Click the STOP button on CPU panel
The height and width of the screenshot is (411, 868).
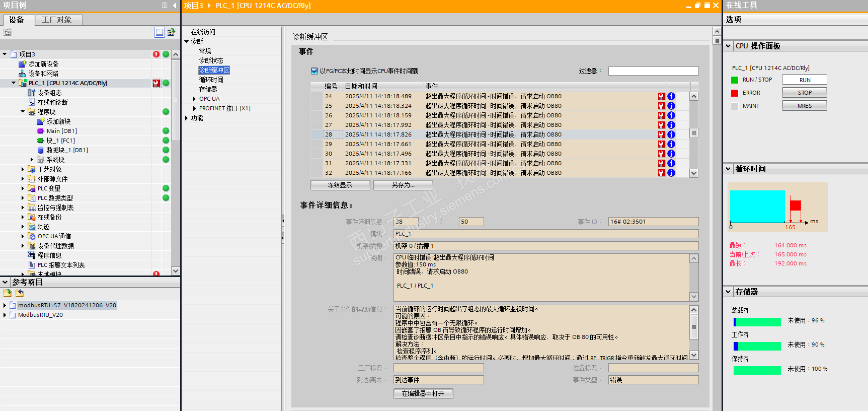(805, 93)
